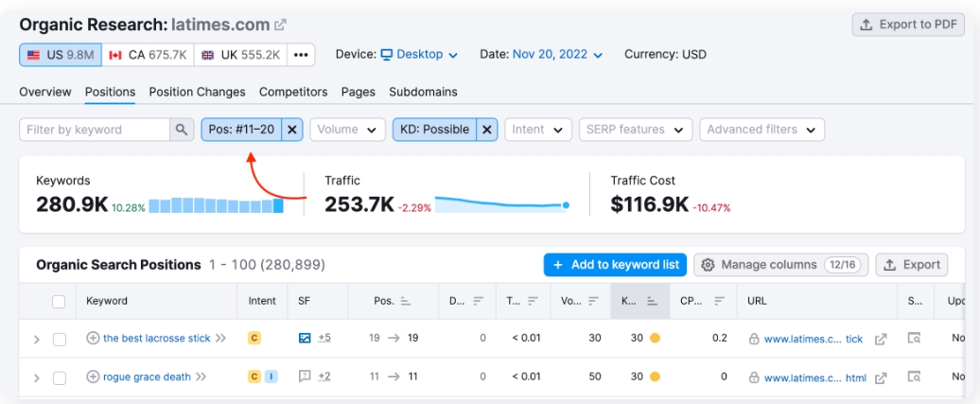This screenshot has width=980, height=404.
Task: Switch to the Position Changes tab
Action: (x=197, y=92)
